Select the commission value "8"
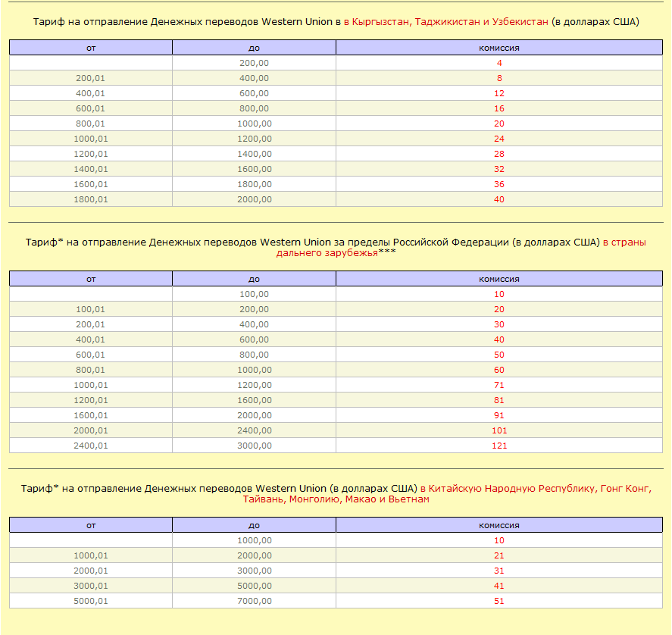 click(x=499, y=78)
